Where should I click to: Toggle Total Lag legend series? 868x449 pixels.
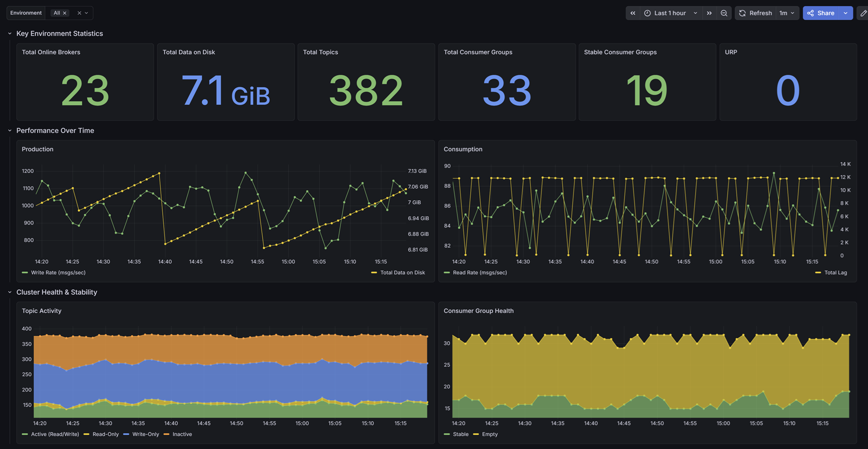coord(831,272)
